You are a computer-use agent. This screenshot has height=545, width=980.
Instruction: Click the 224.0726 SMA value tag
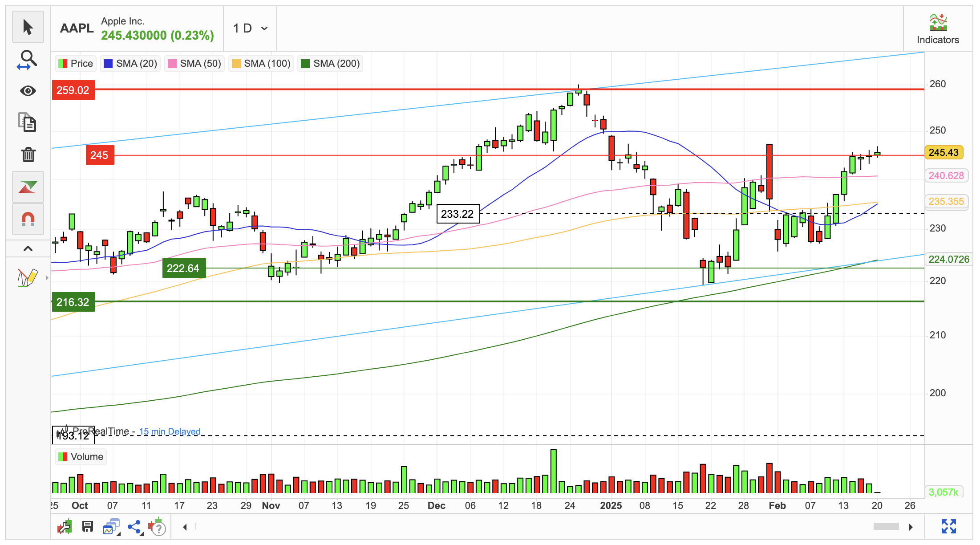[x=949, y=259]
